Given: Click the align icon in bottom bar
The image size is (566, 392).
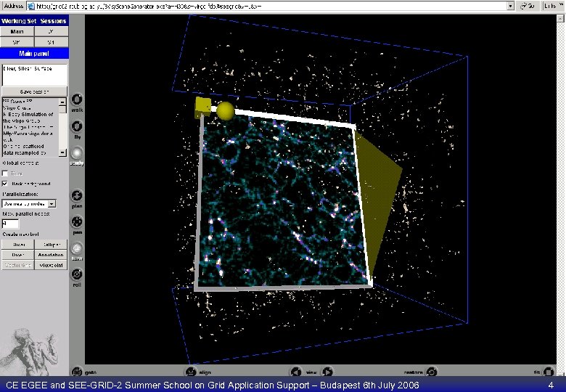Looking at the screenshot, I should pos(191,372).
